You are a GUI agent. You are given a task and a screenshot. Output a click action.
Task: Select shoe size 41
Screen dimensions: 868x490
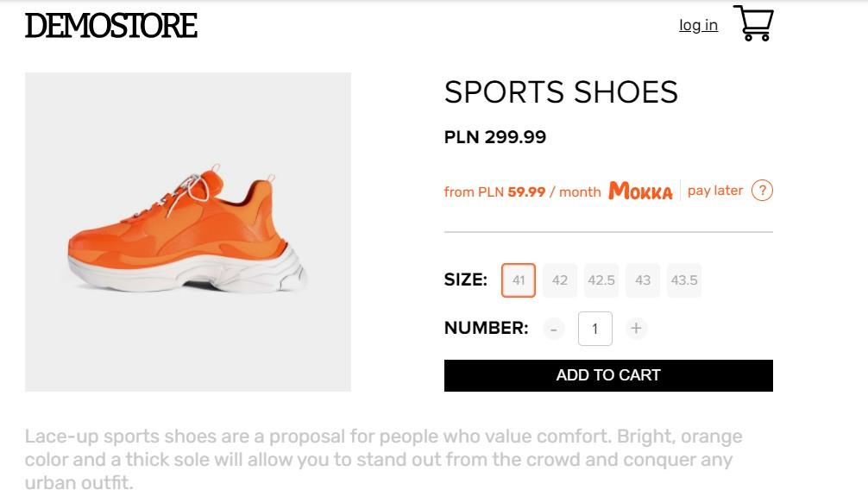(x=519, y=280)
